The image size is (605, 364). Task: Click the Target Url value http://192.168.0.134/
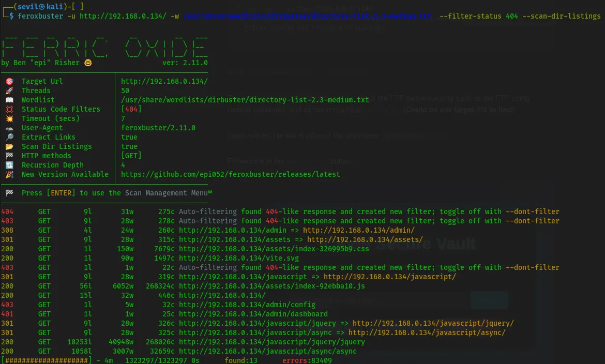pyautogui.click(x=164, y=82)
